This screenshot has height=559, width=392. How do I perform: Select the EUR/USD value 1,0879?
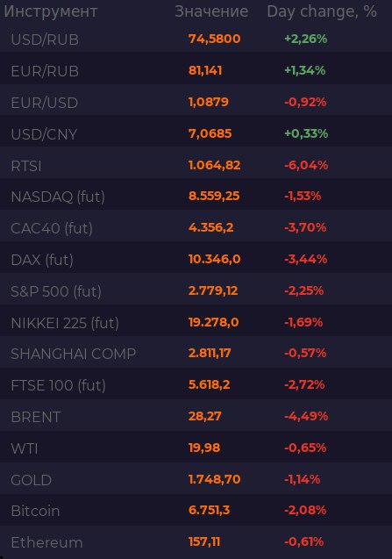pyautogui.click(x=209, y=103)
